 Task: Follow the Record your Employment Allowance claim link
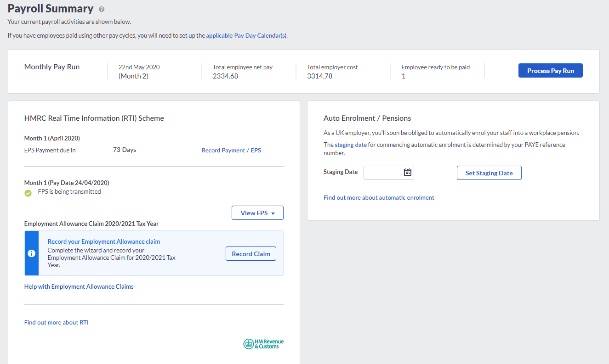104,241
